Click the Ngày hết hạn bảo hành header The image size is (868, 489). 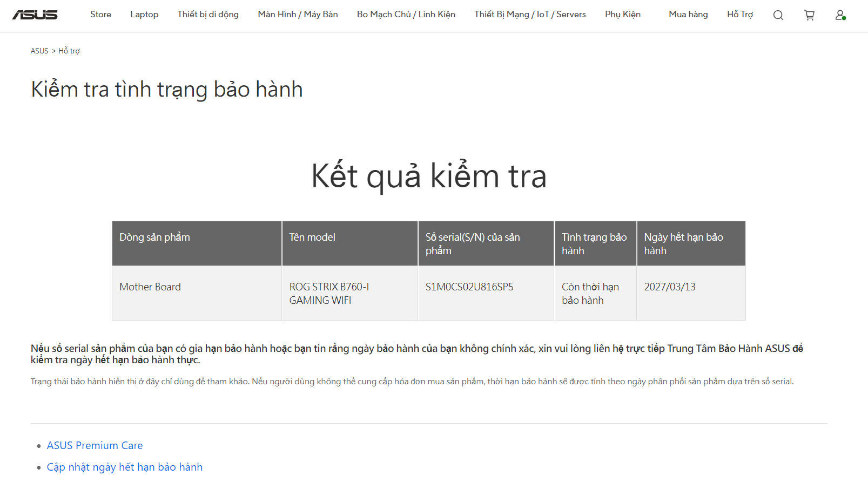click(x=691, y=243)
